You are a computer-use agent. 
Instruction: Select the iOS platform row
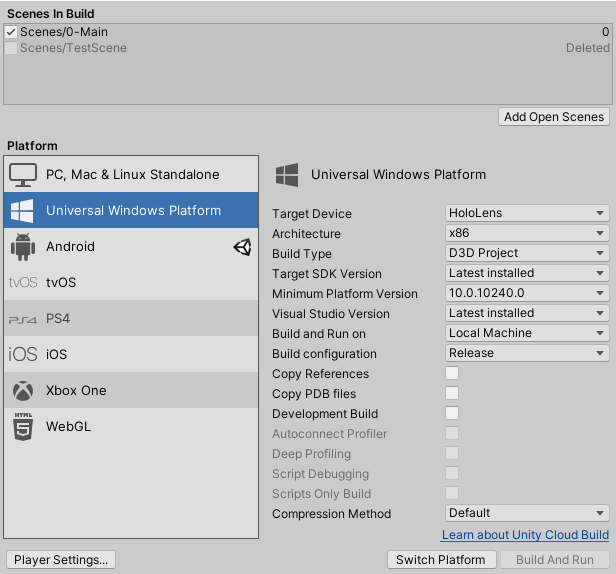point(131,354)
